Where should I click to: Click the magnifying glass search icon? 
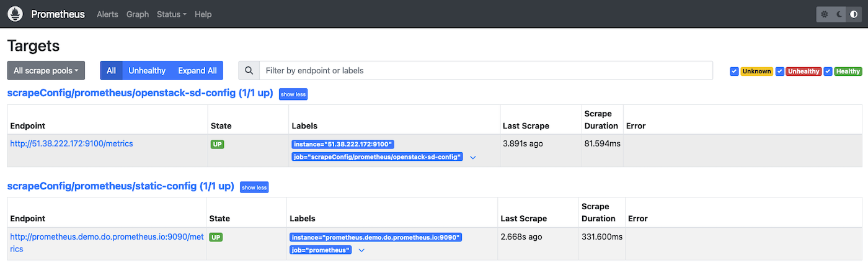pyautogui.click(x=249, y=71)
